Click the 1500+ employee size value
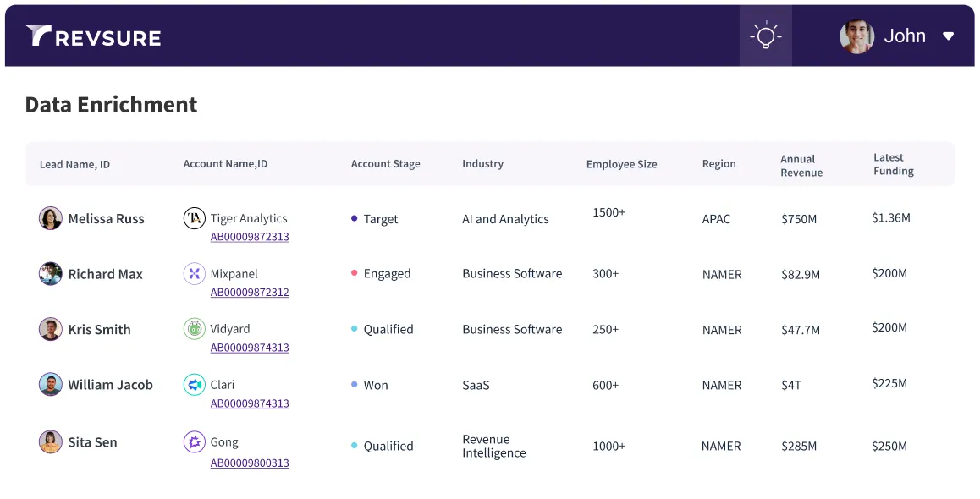Screen dimensions: 980x499 (x=608, y=212)
